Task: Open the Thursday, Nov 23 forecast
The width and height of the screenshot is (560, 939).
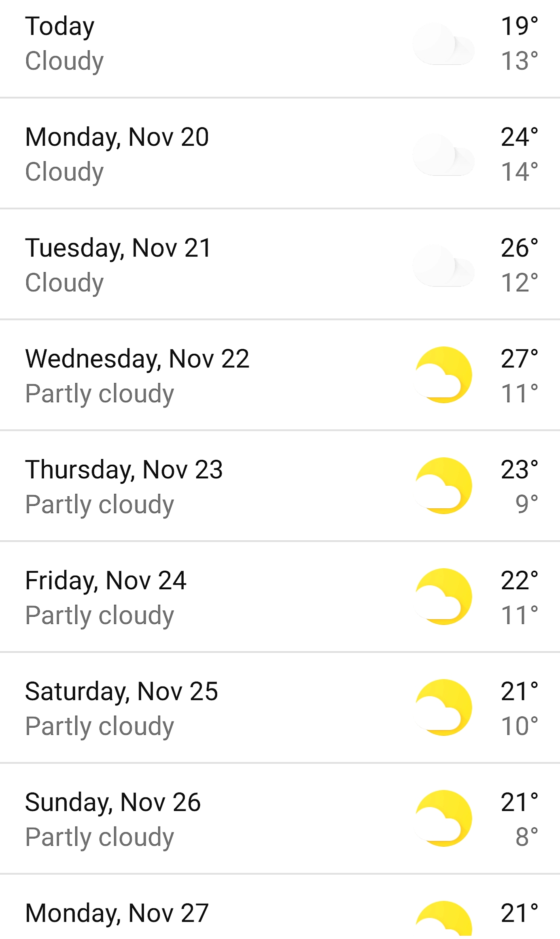Action: [x=280, y=486]
